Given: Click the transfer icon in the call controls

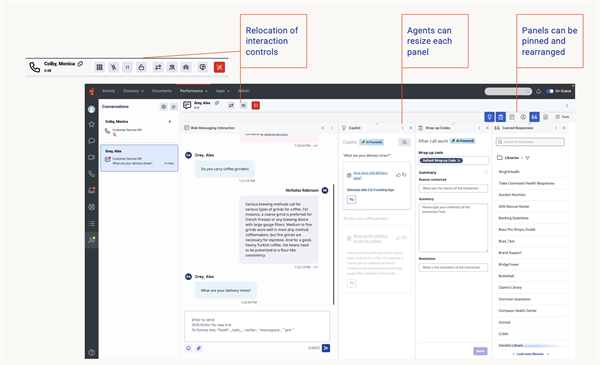Looking at the screenshot, I should pyautogui.click(x=158, y=67).
